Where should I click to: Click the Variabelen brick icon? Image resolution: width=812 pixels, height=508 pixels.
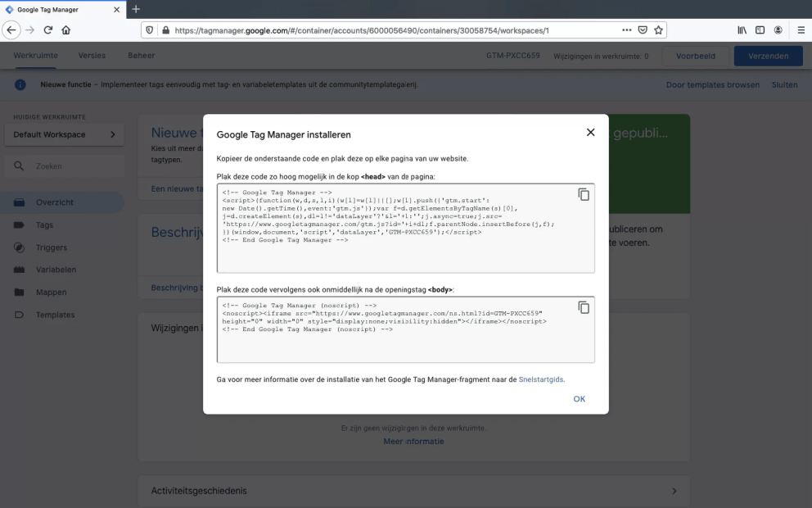[x=19, y=270]
